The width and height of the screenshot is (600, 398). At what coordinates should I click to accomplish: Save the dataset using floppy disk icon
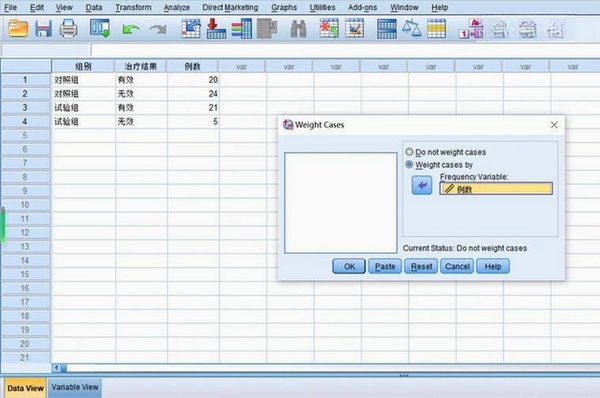(43, 29)
